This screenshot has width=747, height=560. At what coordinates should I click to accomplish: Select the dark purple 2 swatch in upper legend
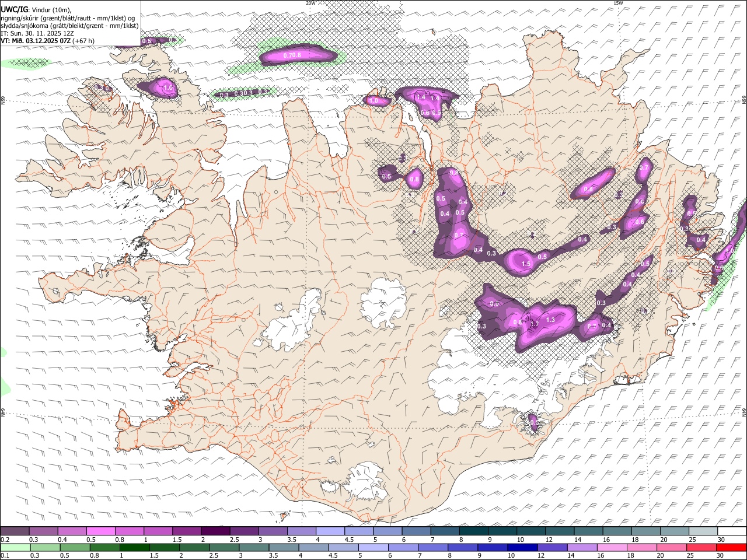(x=215, y=531)
